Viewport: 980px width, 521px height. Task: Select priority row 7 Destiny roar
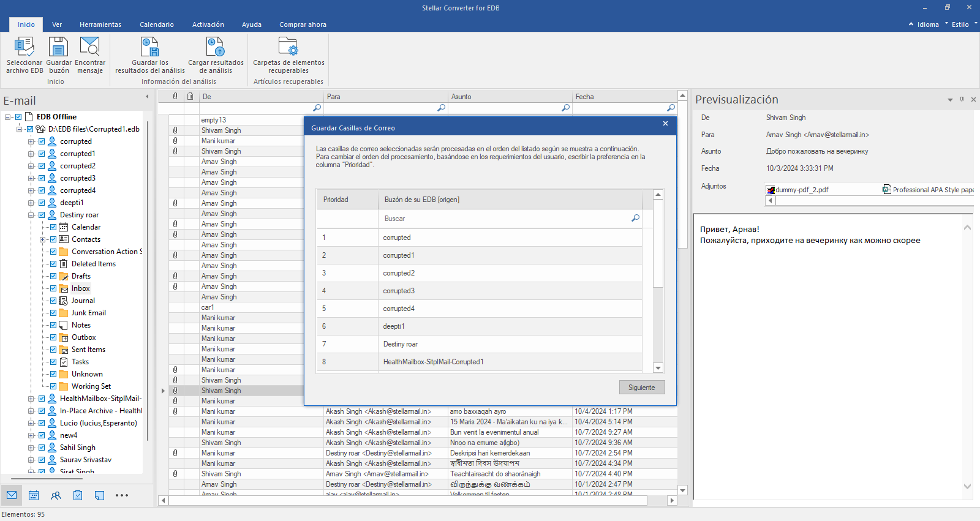click(x=480, y=344)
